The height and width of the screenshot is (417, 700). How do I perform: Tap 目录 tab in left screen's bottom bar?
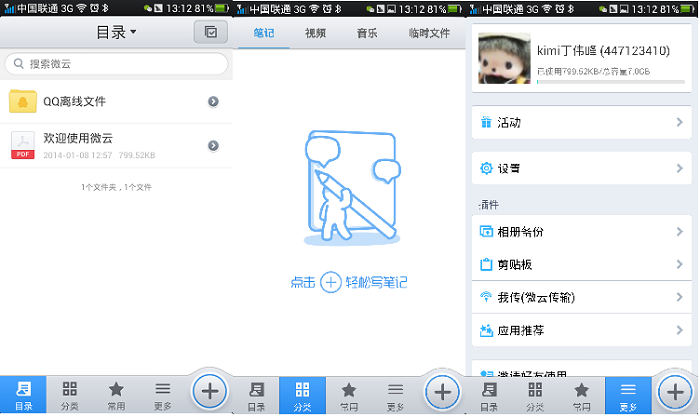point(23,395)
